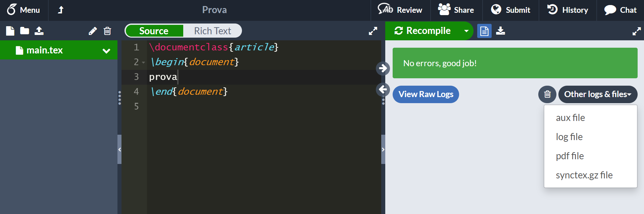Open the main.tex file menu chevron
The height and width of the screenshot is (214, 644).
click(x=106, y=51)
